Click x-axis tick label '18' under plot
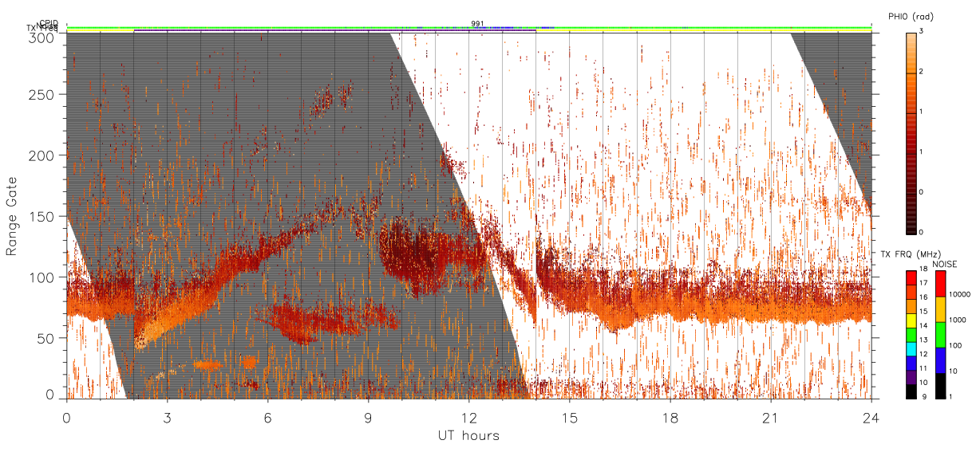Viewport: 980px width, 452px height. (x=670, y=418)
